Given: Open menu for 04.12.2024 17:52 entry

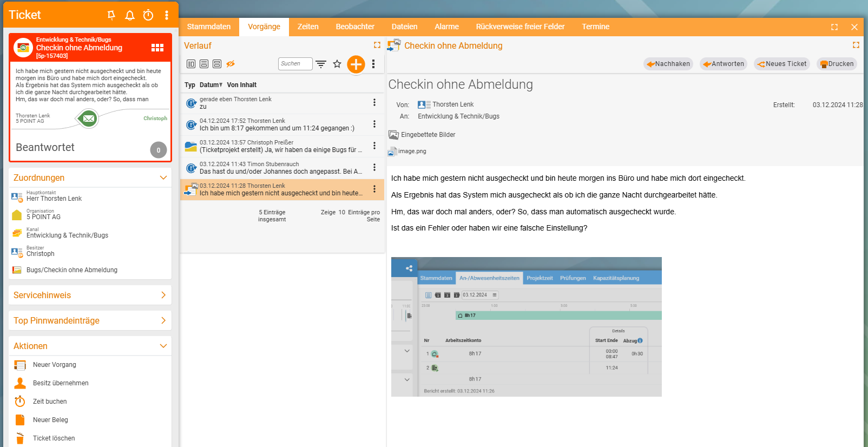Looking at the screenshot, I should point(374,124).
